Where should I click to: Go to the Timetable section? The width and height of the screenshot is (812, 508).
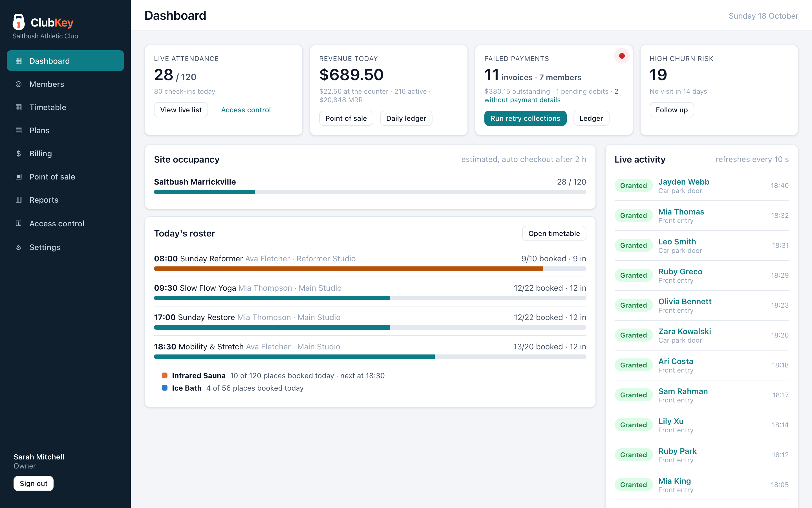click(65, 107)
